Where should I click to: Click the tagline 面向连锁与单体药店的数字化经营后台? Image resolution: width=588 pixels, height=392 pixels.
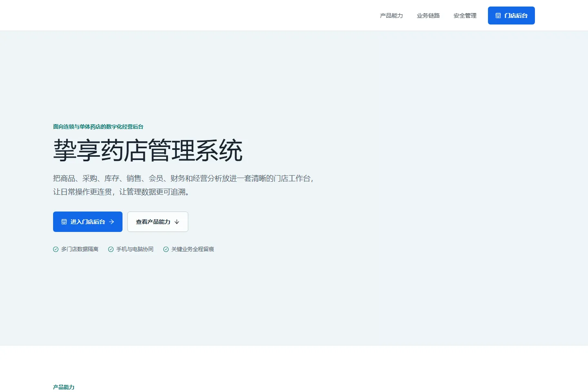coord(98,127)
